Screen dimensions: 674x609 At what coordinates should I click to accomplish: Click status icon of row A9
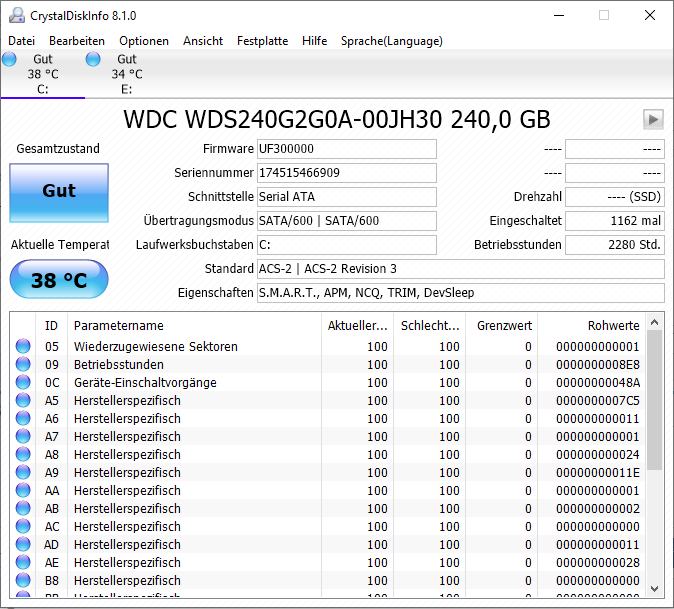[23, 473]
